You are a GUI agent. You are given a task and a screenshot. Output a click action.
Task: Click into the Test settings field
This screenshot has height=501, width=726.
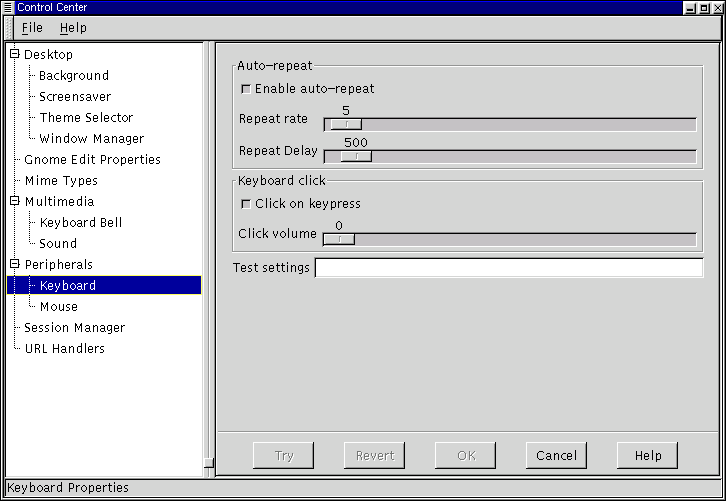508,268
